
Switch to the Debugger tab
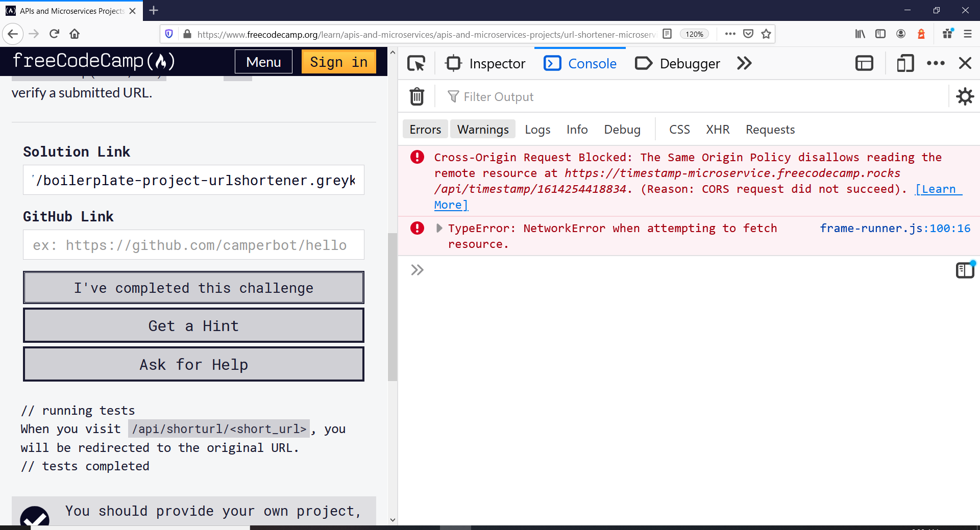[x=677, y=63]
